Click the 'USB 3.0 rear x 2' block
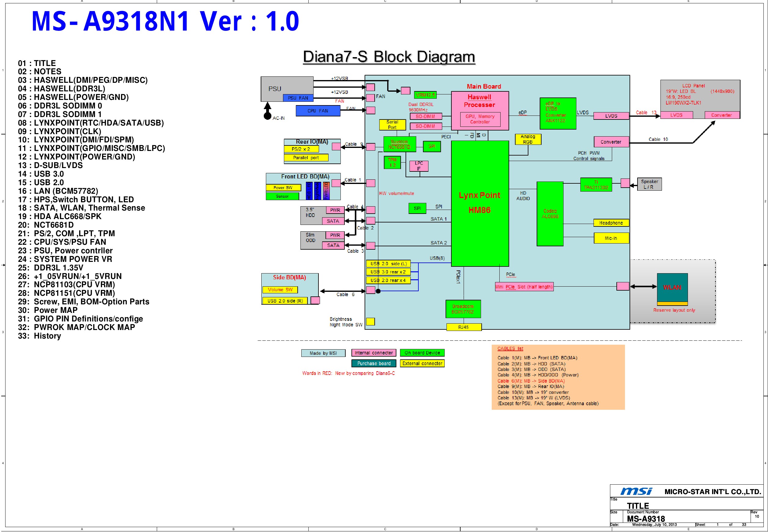This screenshot has width=768, height=532. [x=388, y=272]
